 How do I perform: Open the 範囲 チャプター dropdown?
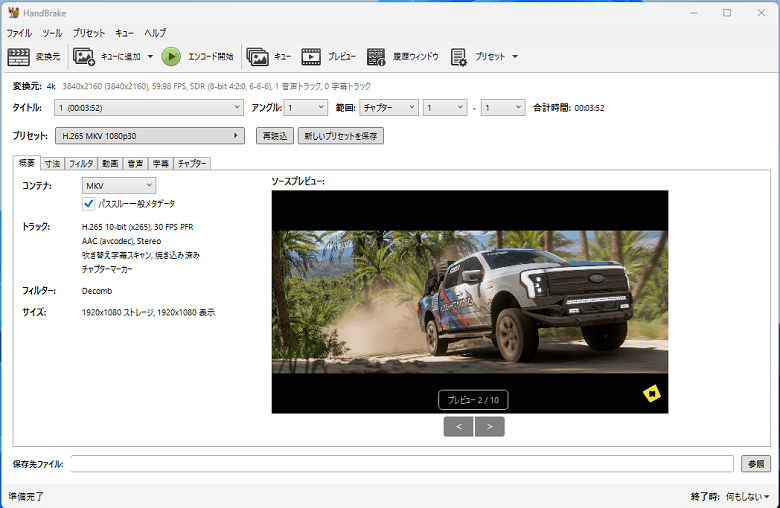click(389, 107)
